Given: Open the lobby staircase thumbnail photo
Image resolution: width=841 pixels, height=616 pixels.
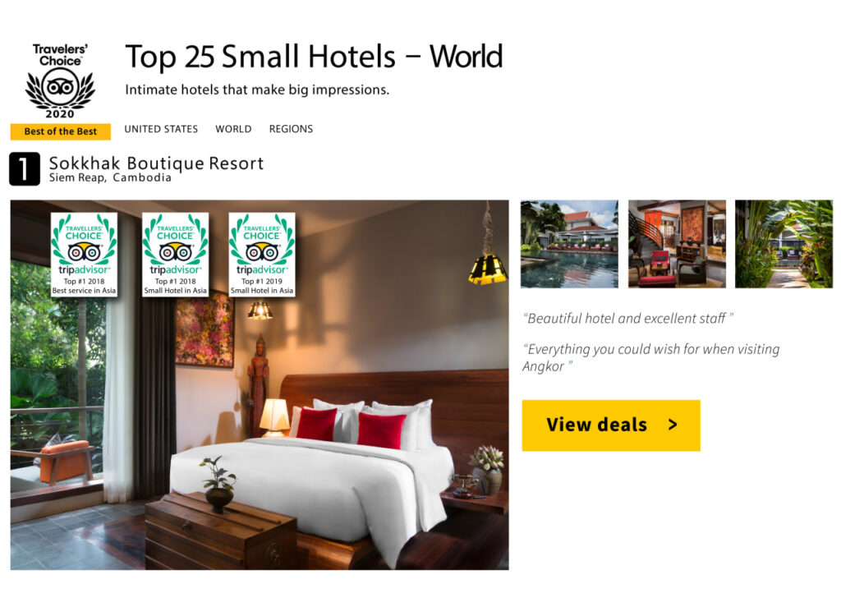Looking at the screenshot, I should pyautogui.click(x=677, y=244).
